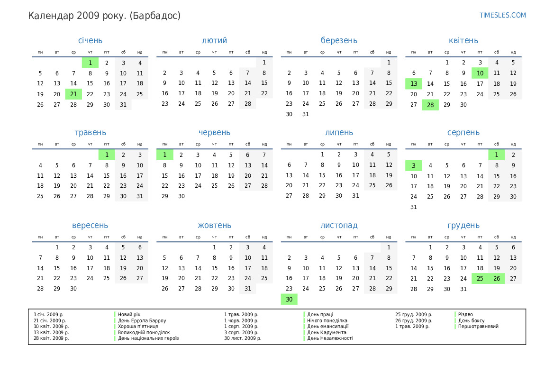
Task: Click legend entry "Різдво"
Action: coord(465,314)
